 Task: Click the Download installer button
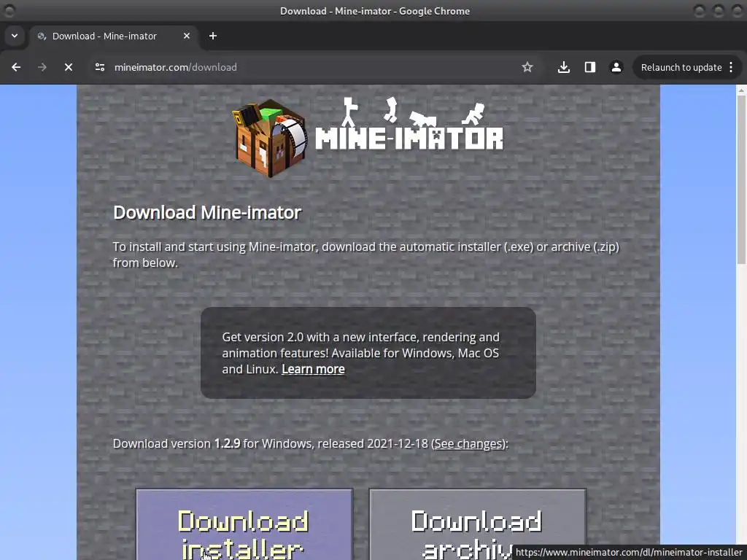(244, 524)
